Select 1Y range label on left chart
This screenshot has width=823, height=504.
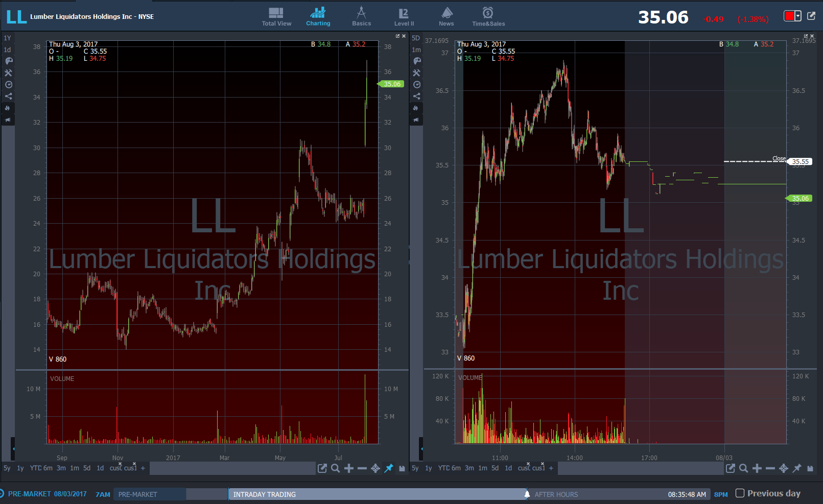7,38
